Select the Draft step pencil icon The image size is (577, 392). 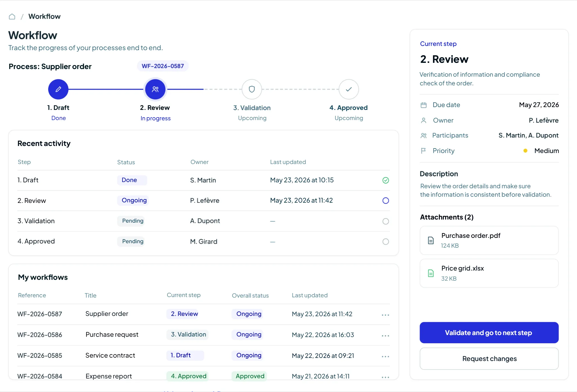[58, 89]
